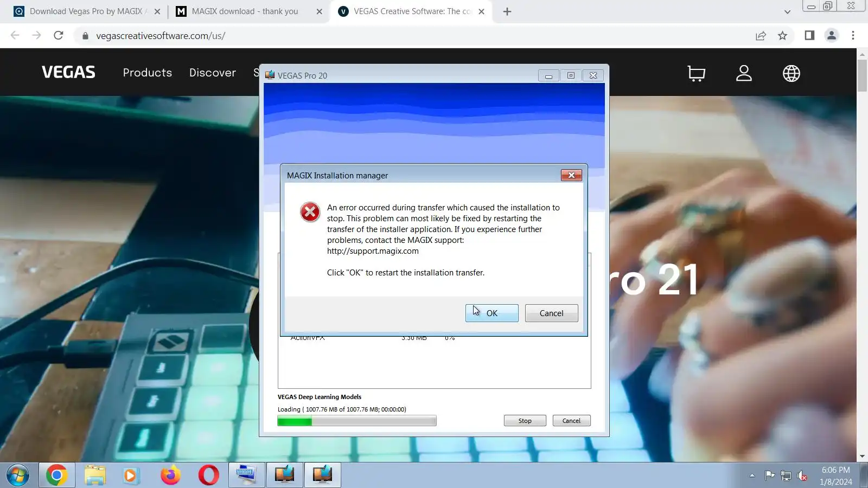The width and height of the screenshot is (868, 488).
Task: Open the Windows Start menu
Action: point(18,476)
